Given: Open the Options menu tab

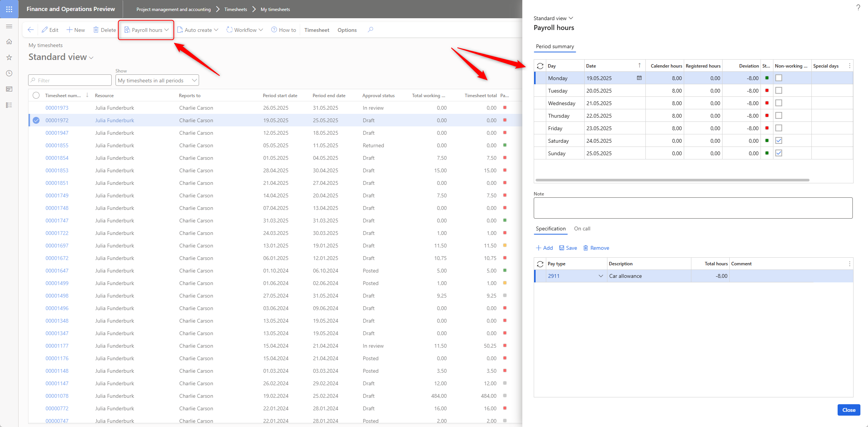Looking at the screenshot, I should tap(347, 30).
